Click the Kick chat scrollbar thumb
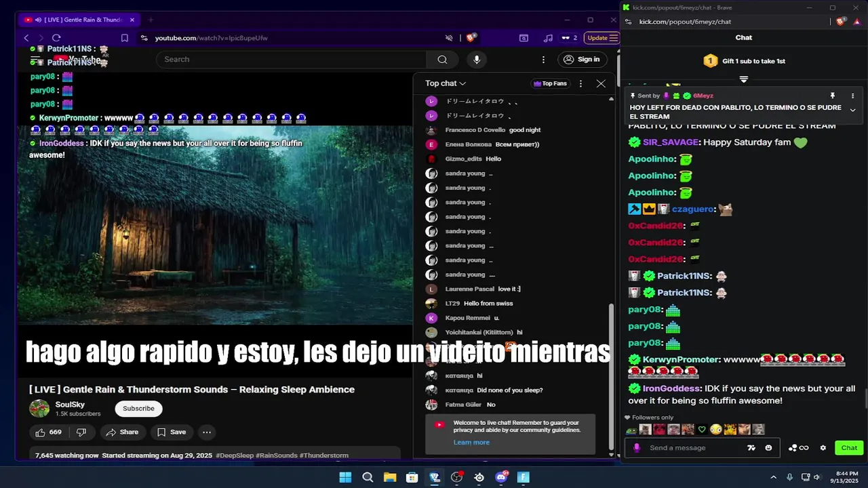The image size is (868, 488). 865,399
